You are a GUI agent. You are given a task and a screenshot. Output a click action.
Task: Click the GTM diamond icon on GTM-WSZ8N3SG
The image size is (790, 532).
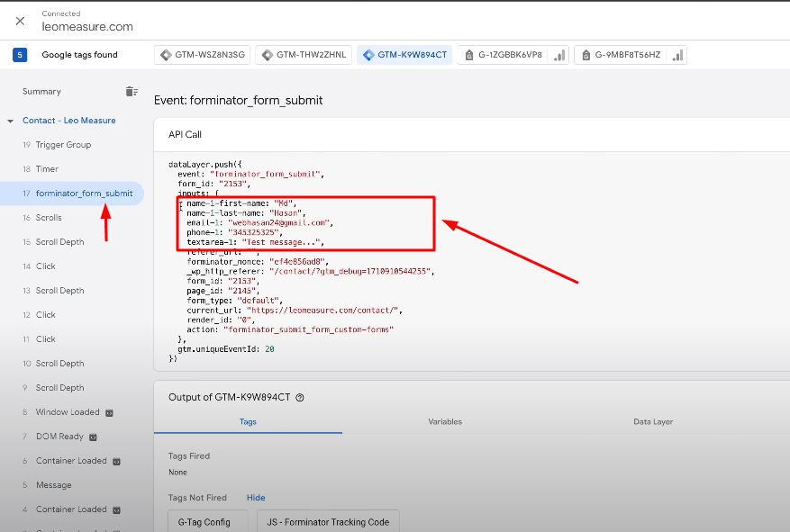tap(166, 55)
